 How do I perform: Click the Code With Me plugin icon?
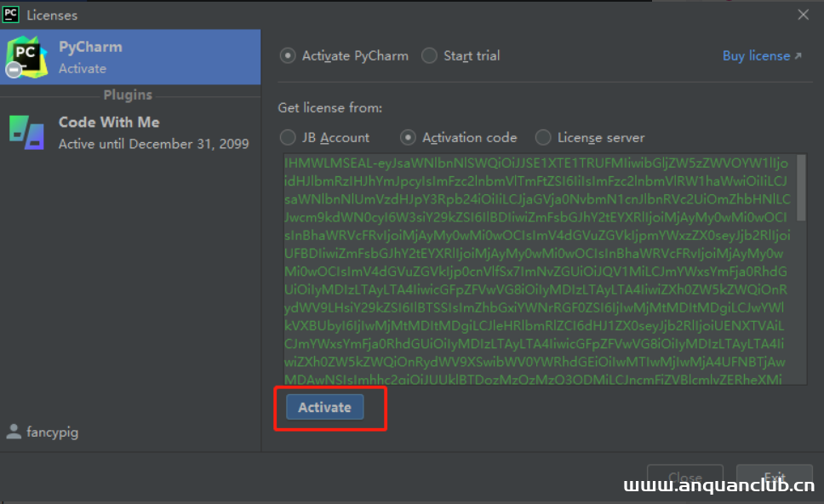click(26, 132)
